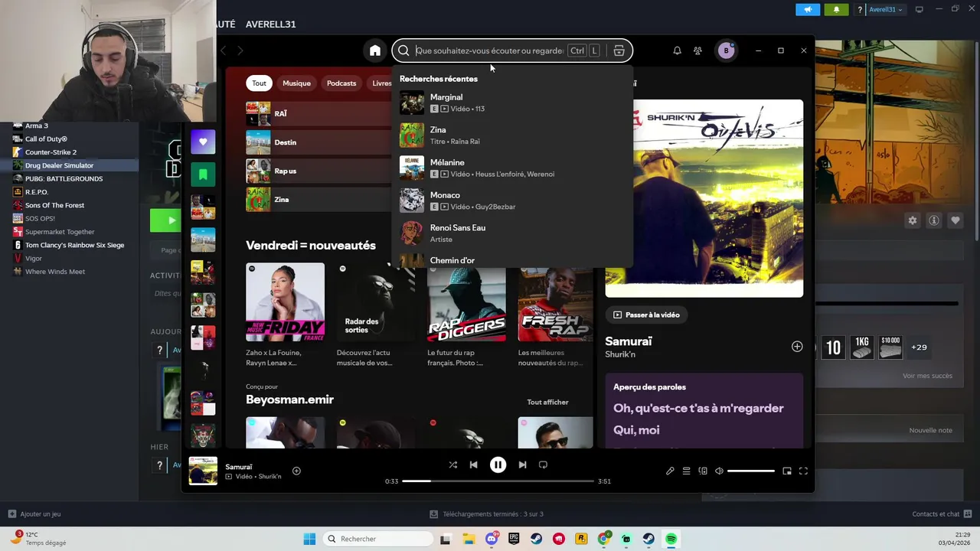The height and width of the screenshot is (551, 980).
Task: Open Fresh Rap playlist cover
Action: (555, 302)
